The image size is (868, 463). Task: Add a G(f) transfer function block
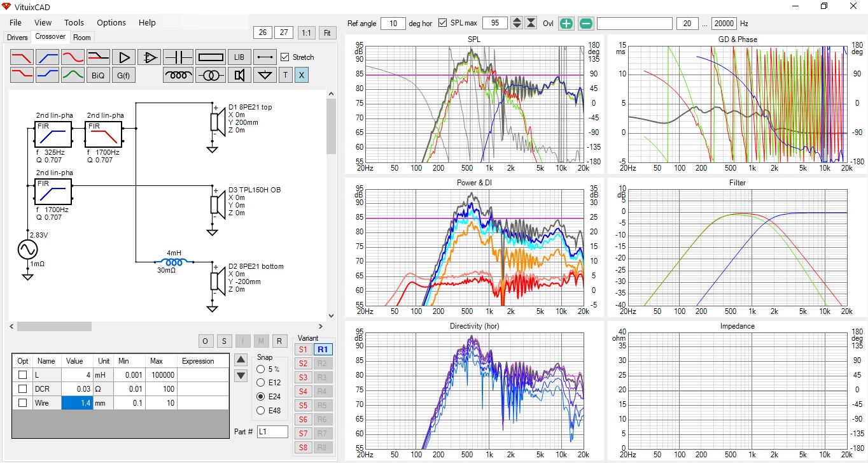point(124,75)
